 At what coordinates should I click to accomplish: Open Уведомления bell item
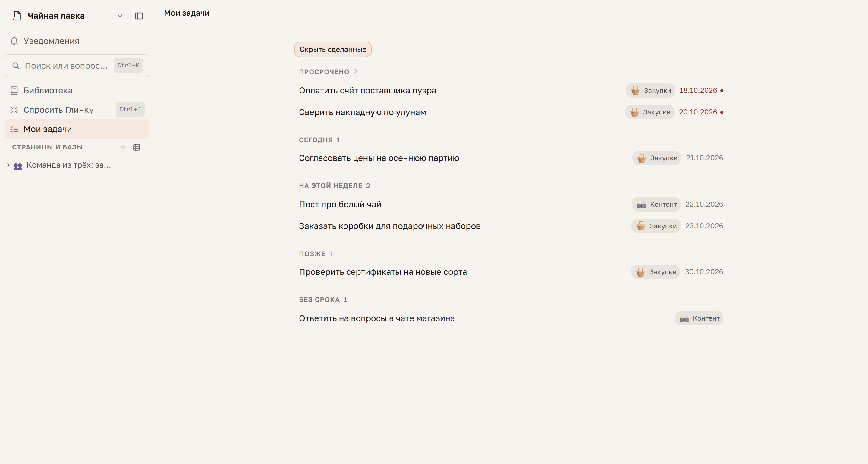(77, 41)
